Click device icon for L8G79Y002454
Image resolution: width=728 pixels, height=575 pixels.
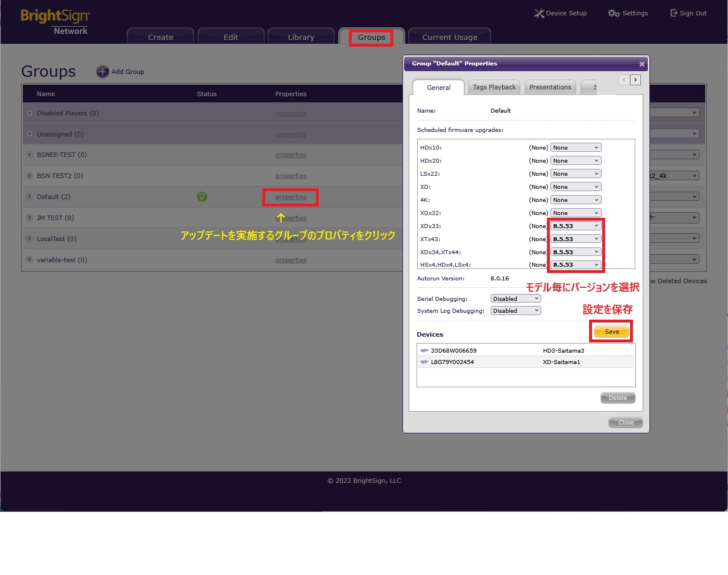pyautogui.click(x=424, y=362)
